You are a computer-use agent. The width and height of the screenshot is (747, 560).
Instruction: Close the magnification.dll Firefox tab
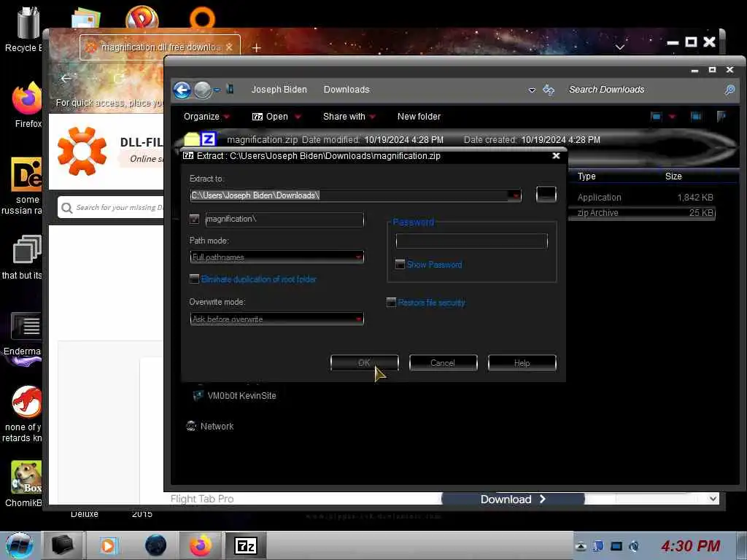click(x=229, y=47)
